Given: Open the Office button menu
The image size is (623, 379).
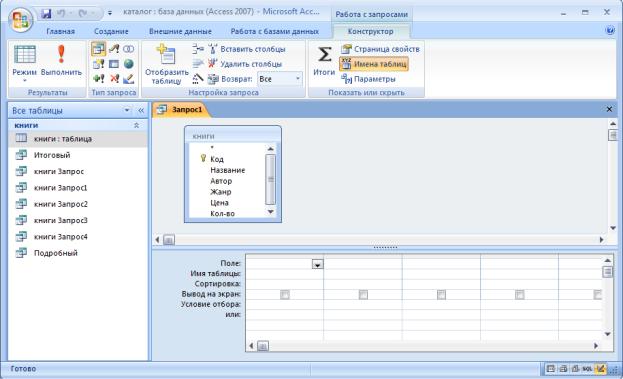Looking at the screenshot, I should [21, 19].
